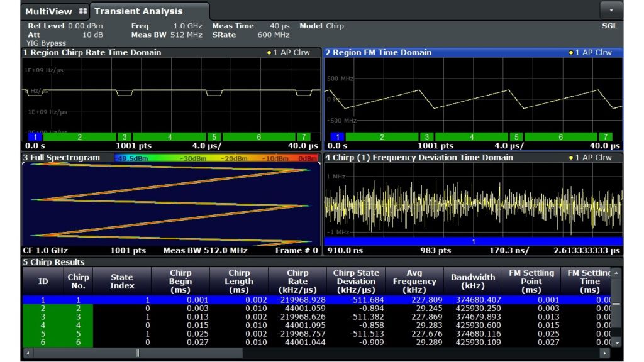Select region 7 marker in FM Time Domain window
The width and height of the screenshot is (644, 362).
pos(605,136)
